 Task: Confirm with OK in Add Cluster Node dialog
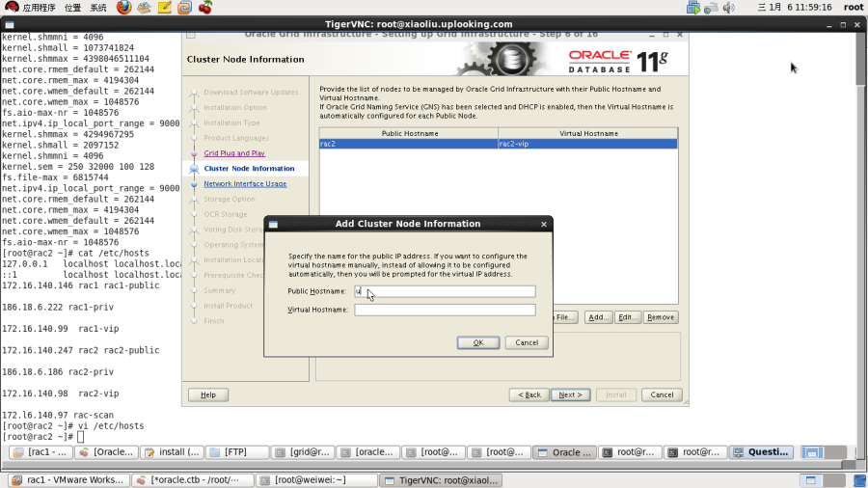(x=478, y=342)
